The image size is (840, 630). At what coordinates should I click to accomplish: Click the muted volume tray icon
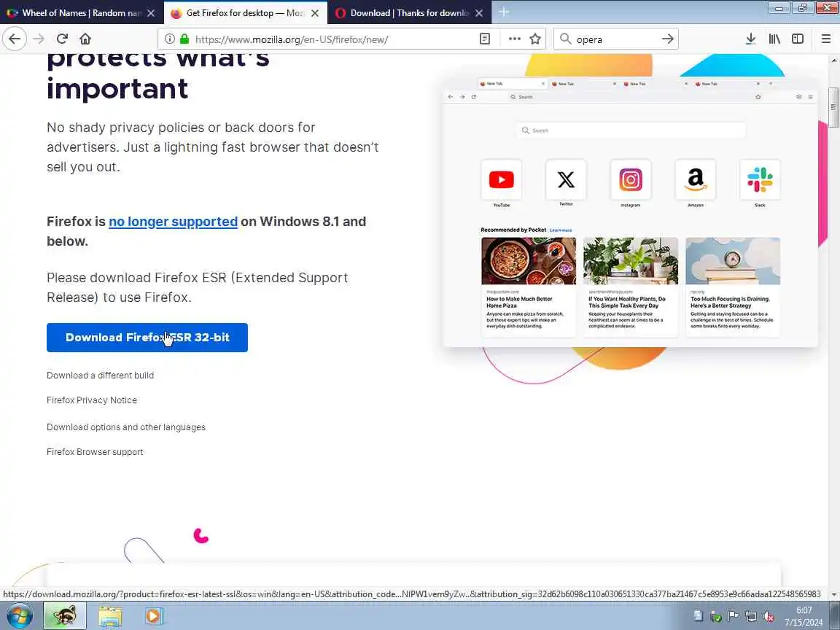pyautogui.click(x=769, y=617)
